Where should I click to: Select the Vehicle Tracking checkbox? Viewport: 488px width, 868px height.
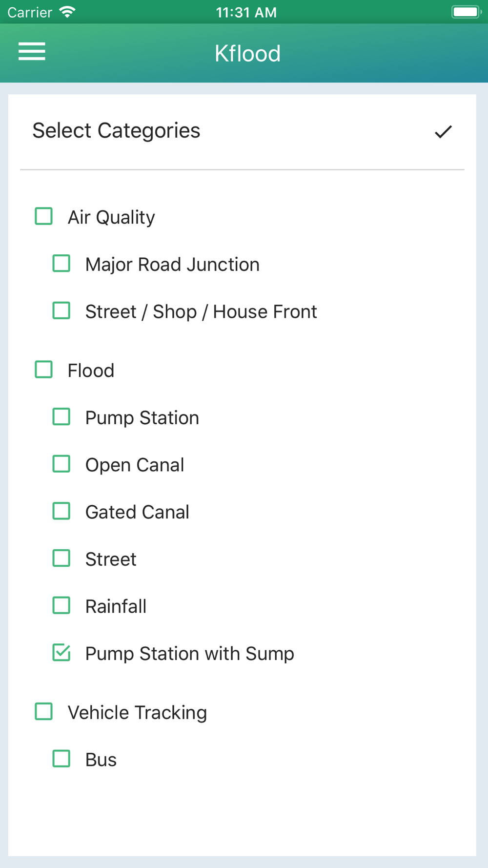[44, 712]
